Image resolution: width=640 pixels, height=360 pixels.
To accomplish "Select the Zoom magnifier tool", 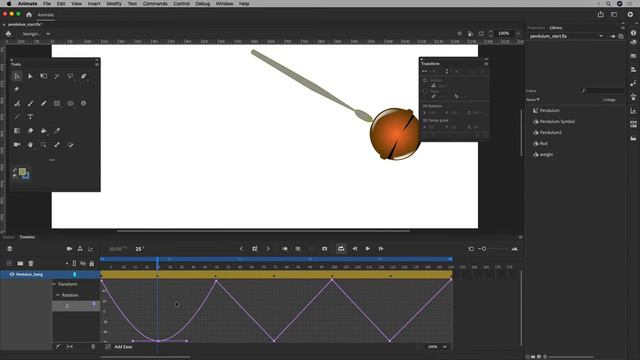I will (44, 144).
